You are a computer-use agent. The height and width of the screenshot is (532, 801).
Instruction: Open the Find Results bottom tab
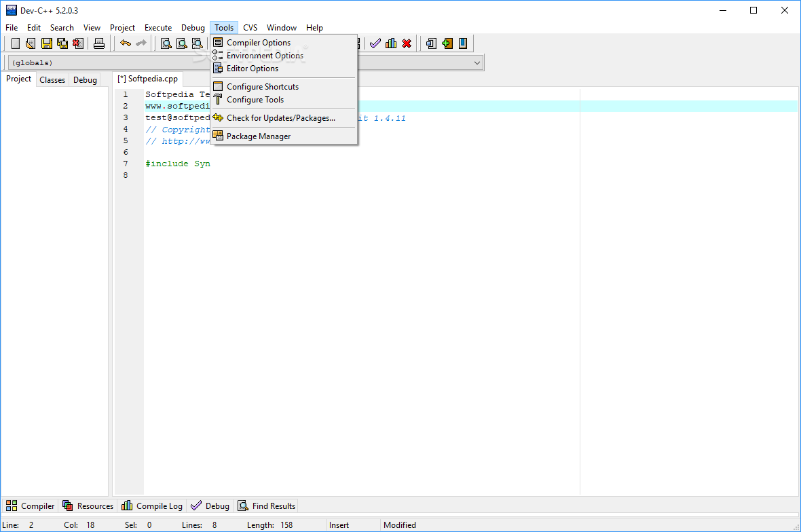coord(267,506)
